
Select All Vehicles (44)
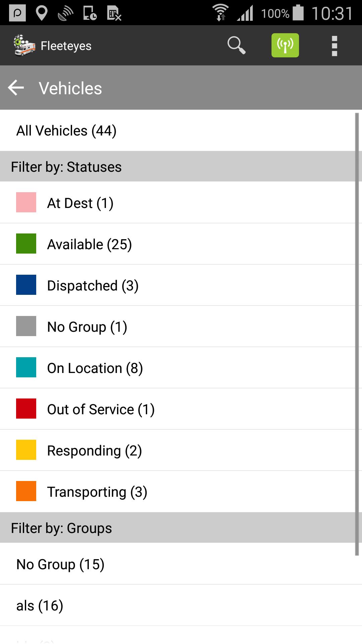click(66, 130)
